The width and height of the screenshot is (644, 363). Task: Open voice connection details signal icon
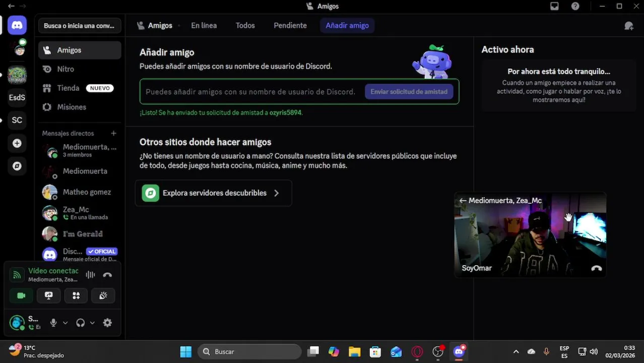coord(17,275)
